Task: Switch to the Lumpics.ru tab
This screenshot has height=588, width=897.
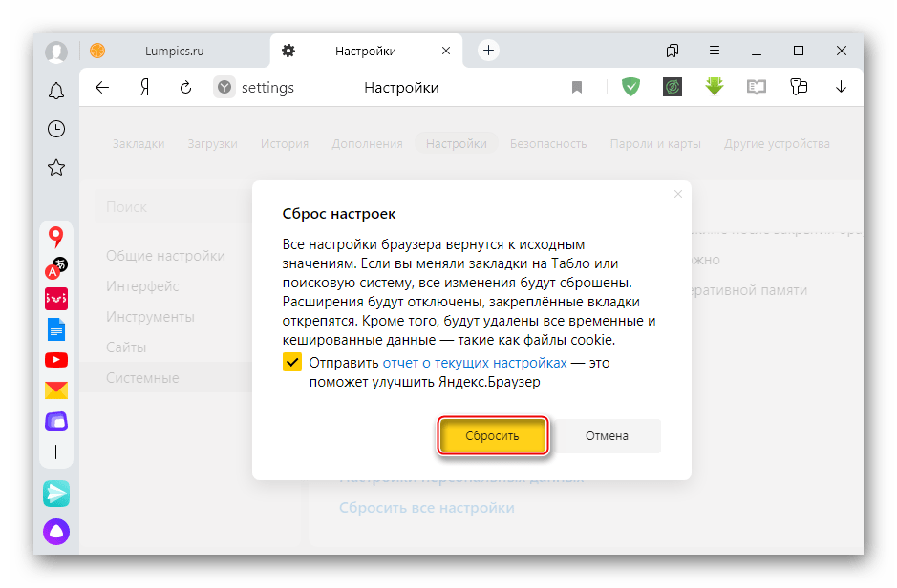Action: pyautogui.click(x=174, y=51)
